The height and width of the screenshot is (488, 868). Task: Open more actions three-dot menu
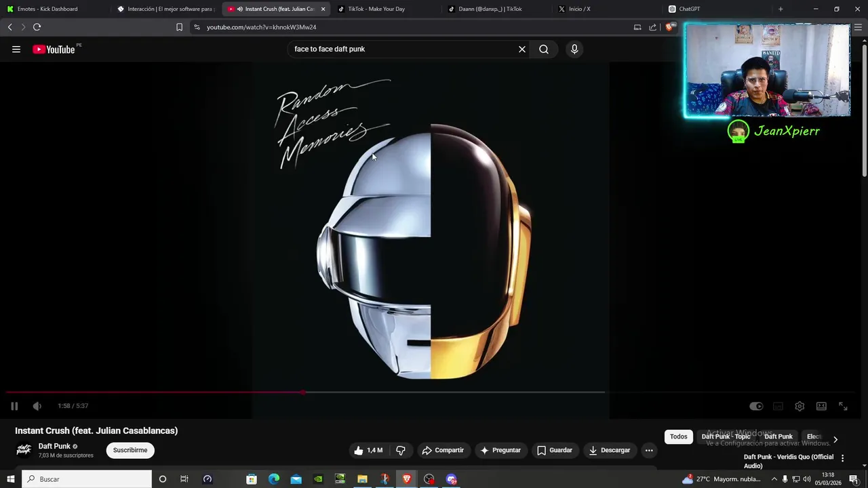coord(649,450)
